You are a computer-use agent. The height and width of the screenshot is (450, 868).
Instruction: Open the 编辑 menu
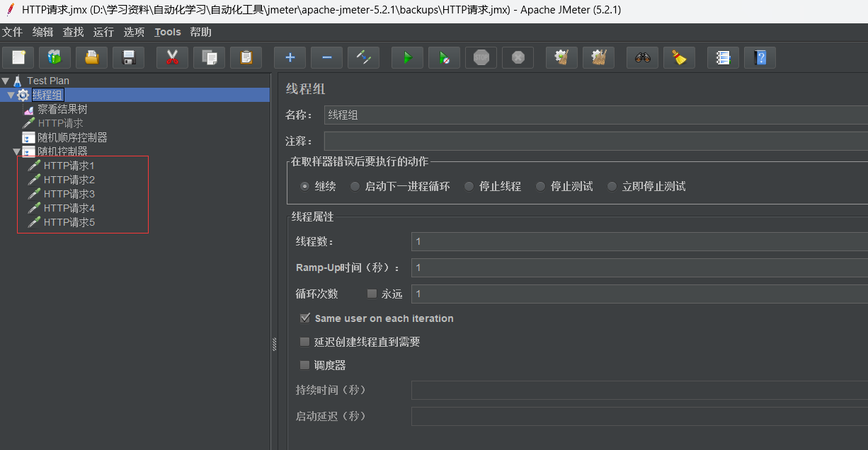(x=42, y=32)
